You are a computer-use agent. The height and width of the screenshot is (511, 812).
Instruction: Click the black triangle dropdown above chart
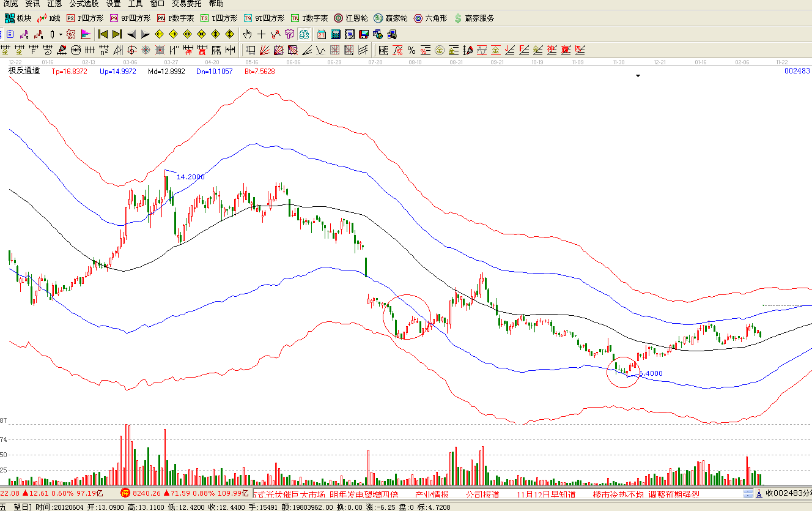tap(638, 76)
